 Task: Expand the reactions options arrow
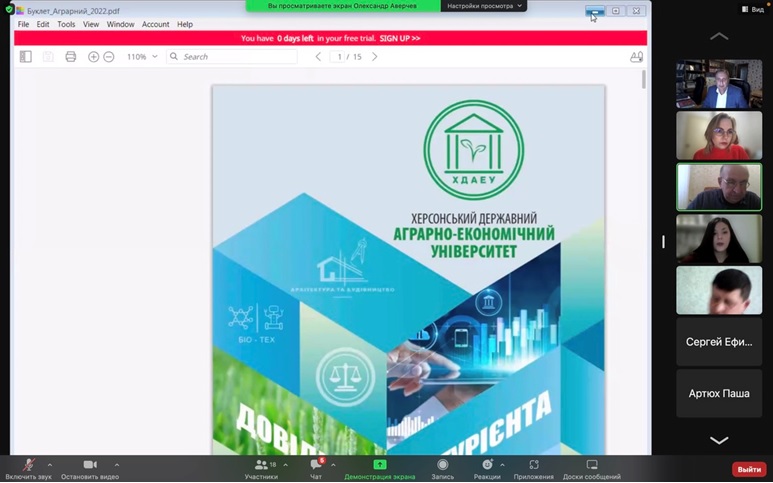coord(502,464)
